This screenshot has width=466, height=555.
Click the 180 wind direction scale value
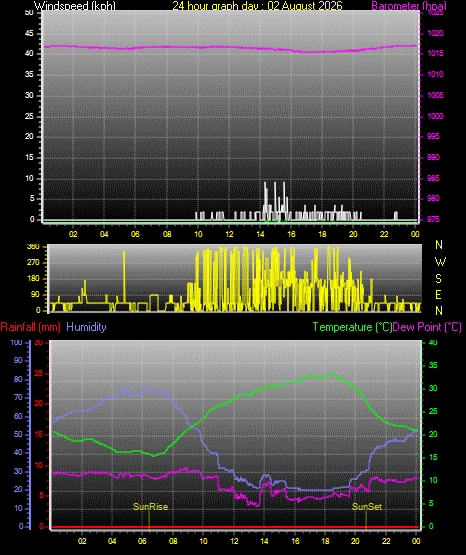click(x=33, y=279)
